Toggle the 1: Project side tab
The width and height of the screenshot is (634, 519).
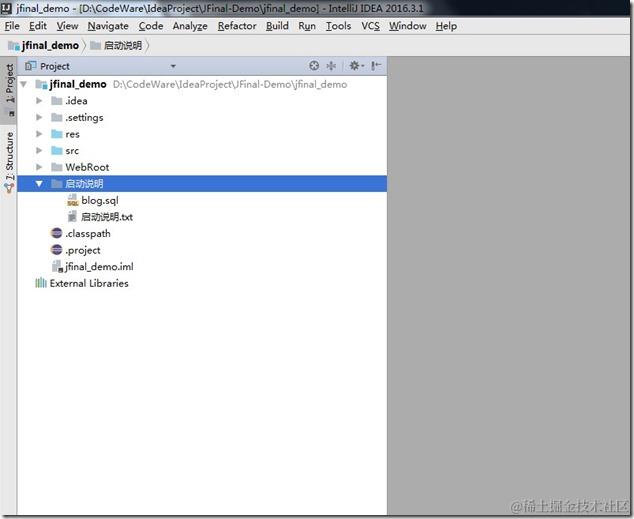9,89
